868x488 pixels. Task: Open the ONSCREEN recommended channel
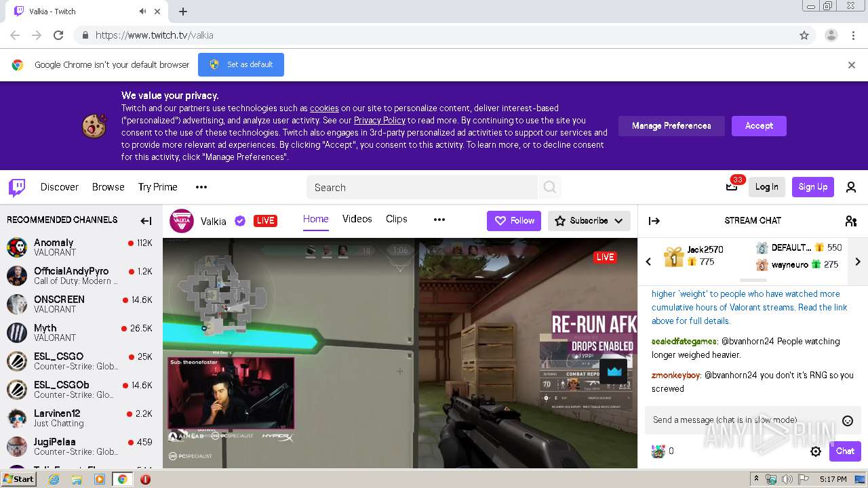pos(81,304)
